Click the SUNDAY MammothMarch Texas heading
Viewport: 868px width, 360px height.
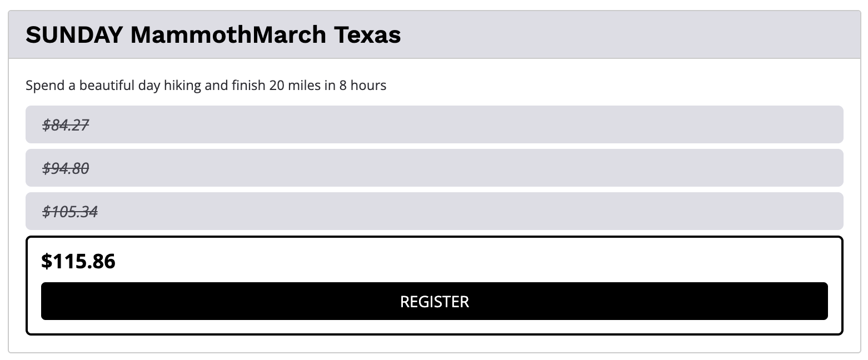tap(213, 35)
